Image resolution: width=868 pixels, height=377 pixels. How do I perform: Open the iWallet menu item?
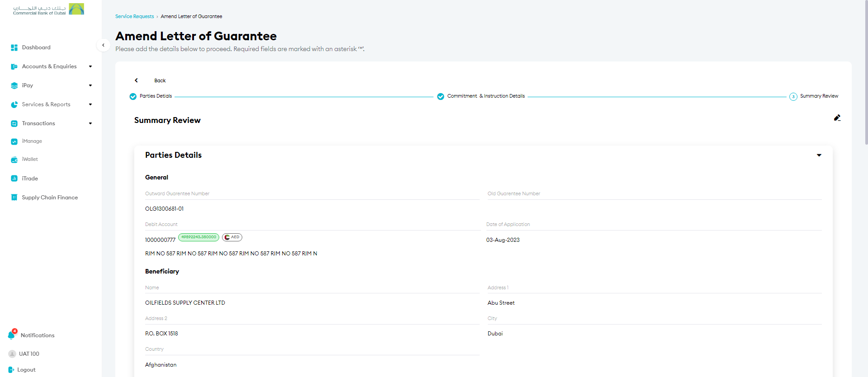[30, 160]
